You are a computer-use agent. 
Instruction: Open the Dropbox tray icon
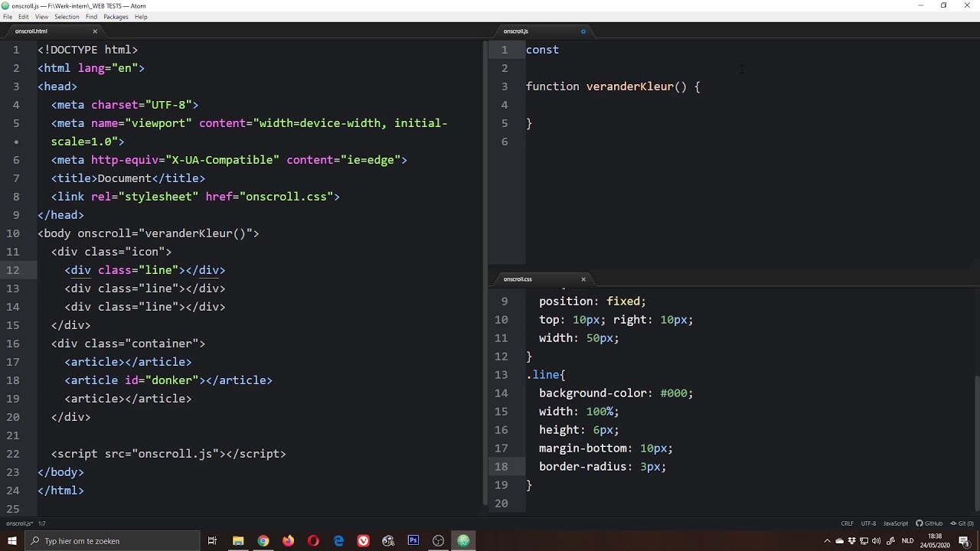click(851, 541)
